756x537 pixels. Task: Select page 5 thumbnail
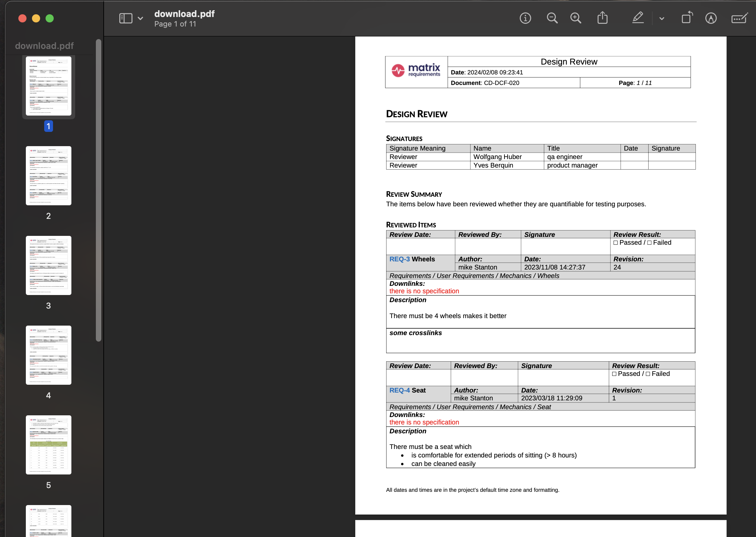[x=49, y=445]
